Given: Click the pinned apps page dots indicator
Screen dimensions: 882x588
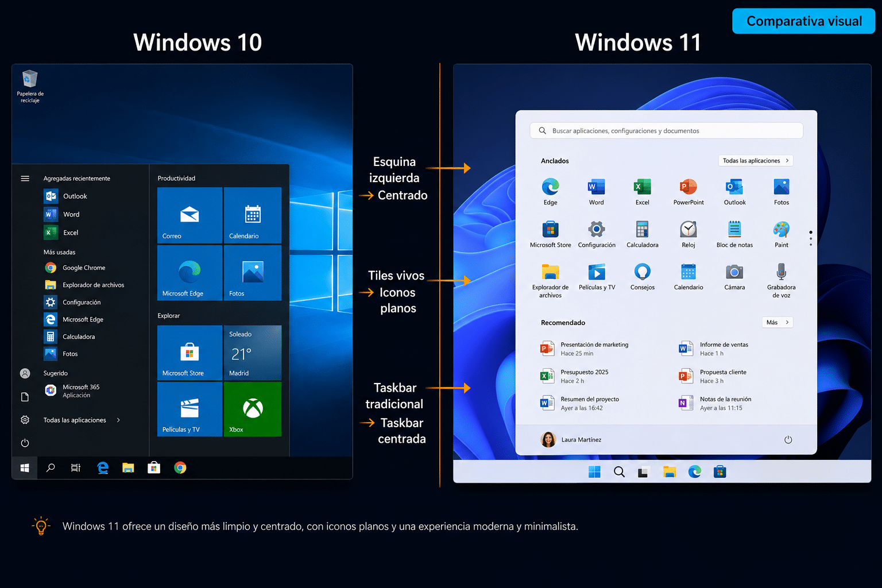Looking at the screenshot, I should click(811, 238).
